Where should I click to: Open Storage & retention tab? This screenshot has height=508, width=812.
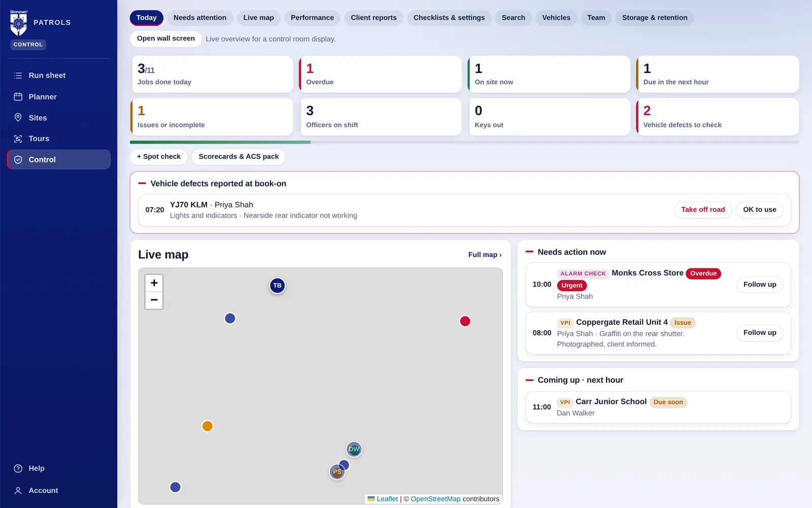[655, 18]
